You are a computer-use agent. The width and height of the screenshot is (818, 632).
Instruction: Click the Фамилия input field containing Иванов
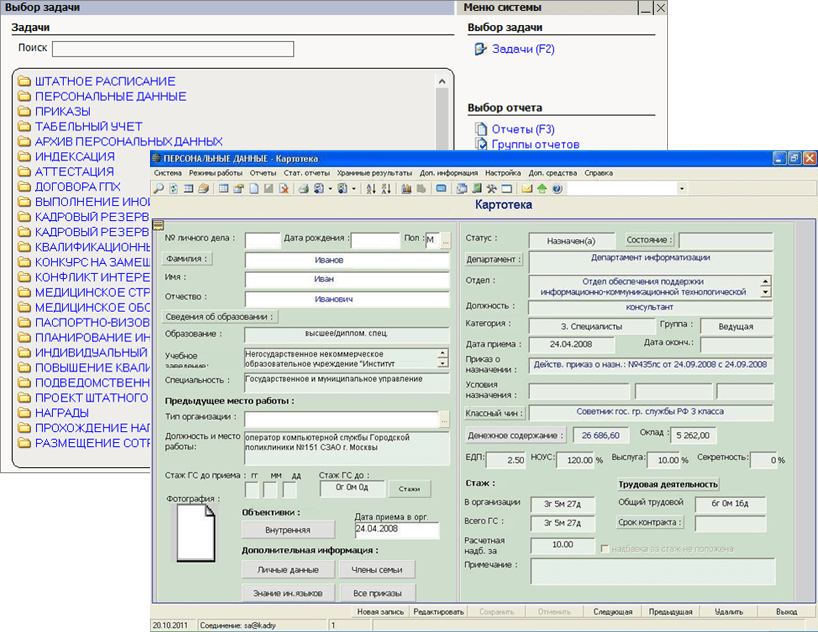[347, 260]
